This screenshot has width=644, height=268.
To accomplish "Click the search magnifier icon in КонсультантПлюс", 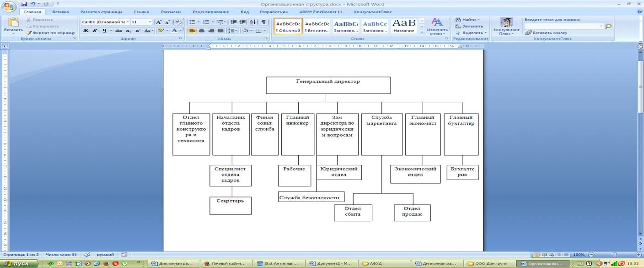I will [x=608, y=27].
